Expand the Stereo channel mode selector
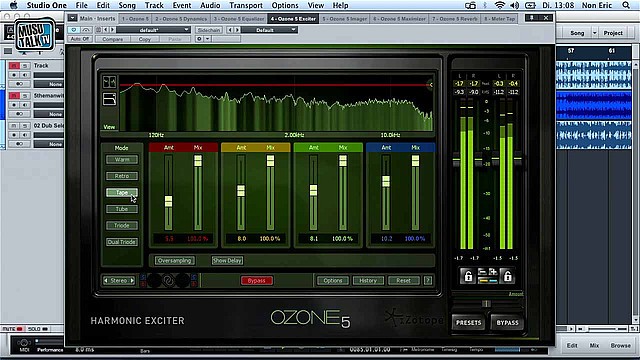 [x=119, y=280]
